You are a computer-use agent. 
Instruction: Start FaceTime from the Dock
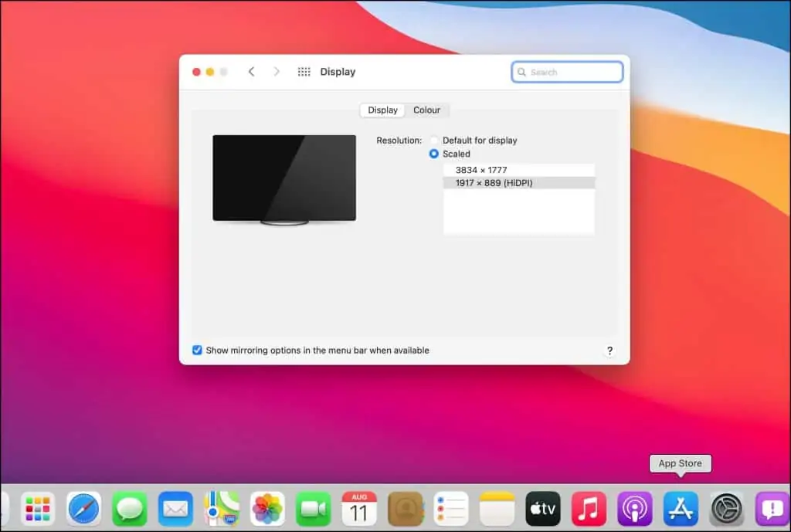coord(314,509)
